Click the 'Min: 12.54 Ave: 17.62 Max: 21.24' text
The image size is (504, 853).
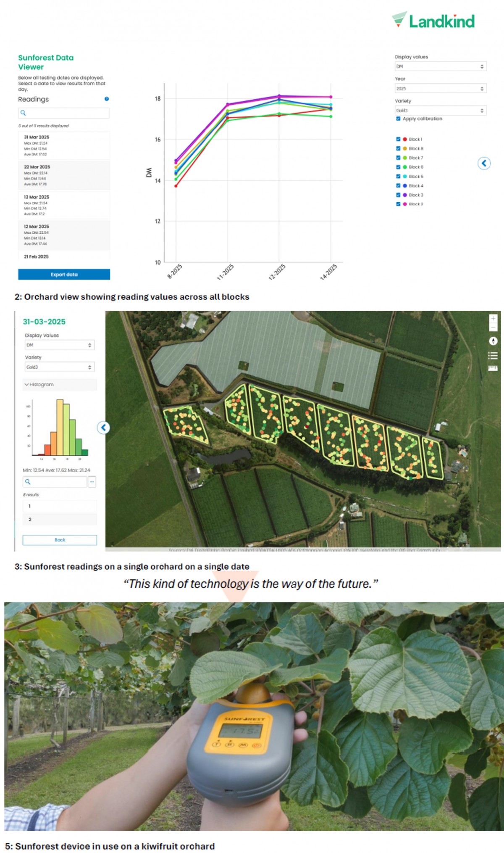click(56, 470)
